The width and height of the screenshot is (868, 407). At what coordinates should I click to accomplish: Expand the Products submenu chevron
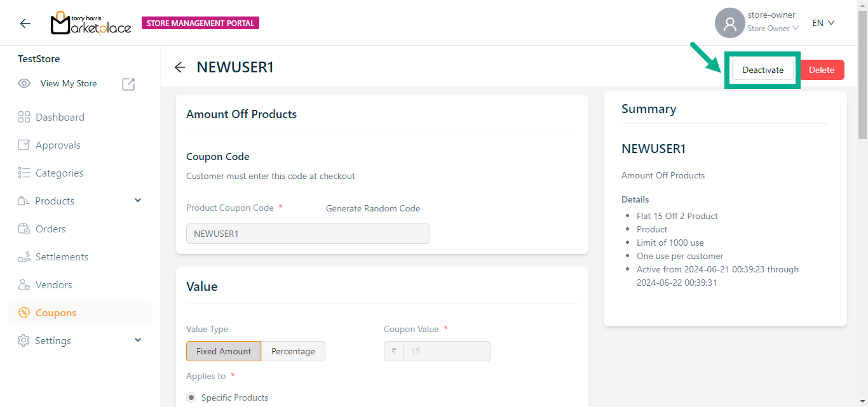(138, 201)
